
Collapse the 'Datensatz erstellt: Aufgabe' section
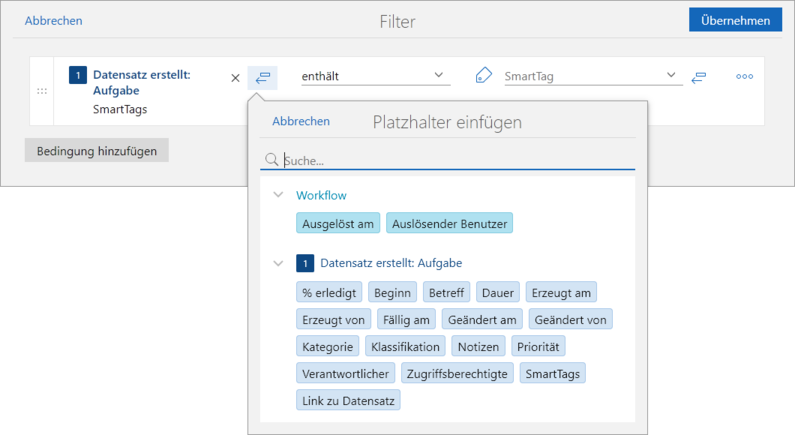coord(278,264)
